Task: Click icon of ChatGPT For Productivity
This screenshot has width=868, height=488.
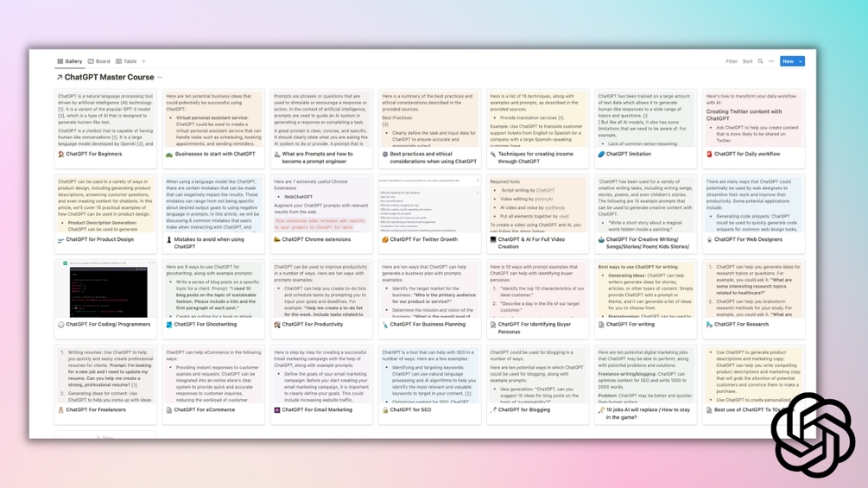Action: [x=276, y=325]
